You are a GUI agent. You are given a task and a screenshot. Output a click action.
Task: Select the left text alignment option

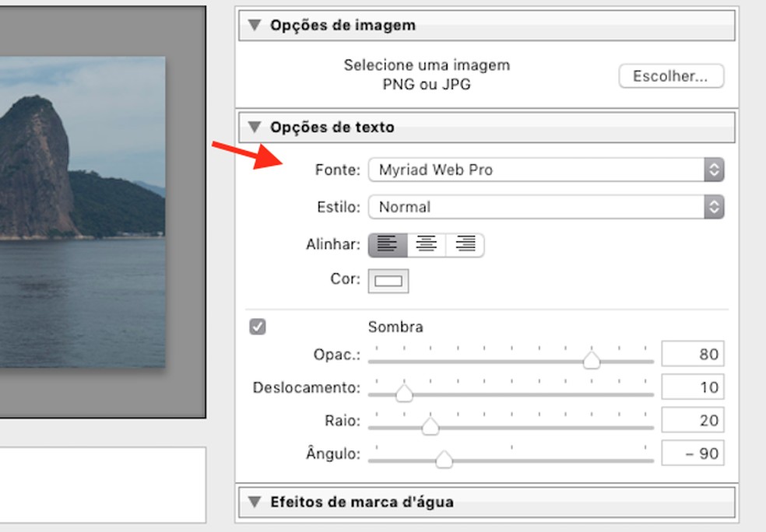(x=387, y=244)
